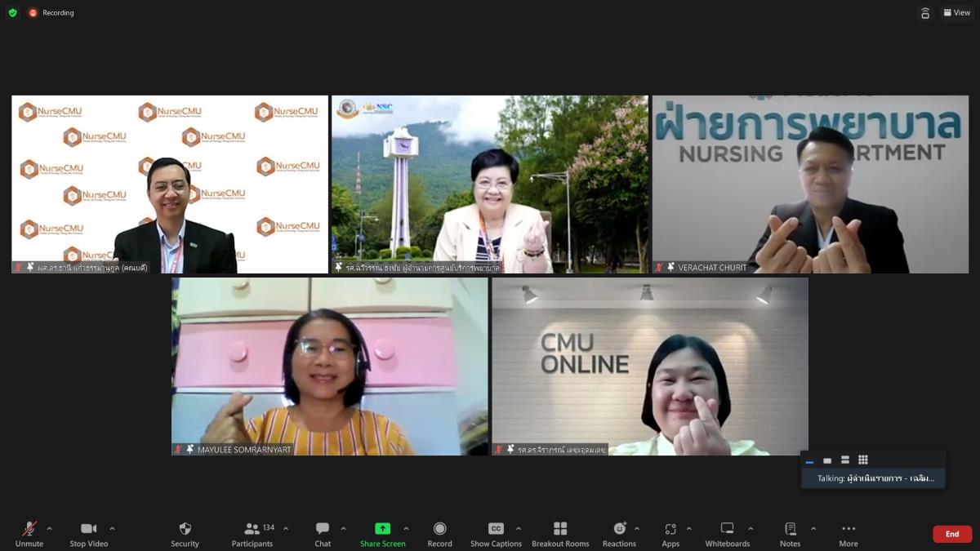Open the More menu in the toolbar
Viewport: 980px width, 551px height.
pos(849,534)
